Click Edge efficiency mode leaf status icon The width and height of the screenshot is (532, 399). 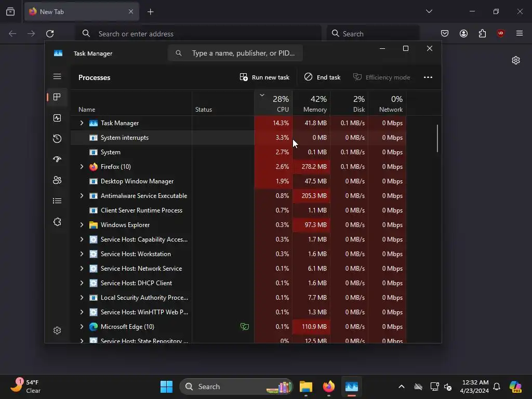coord(245,327)
